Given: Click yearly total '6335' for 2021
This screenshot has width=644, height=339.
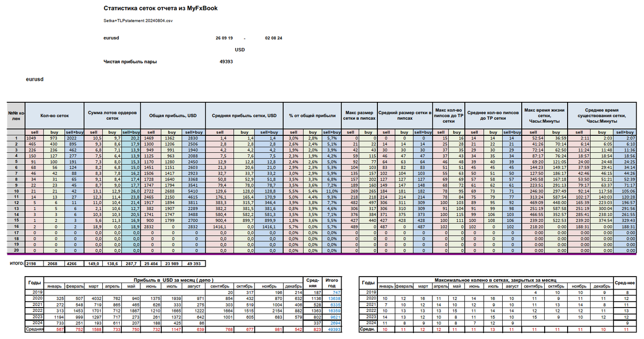Looking at the screenshot, I should pyautogui.click(x=331, y=304).
